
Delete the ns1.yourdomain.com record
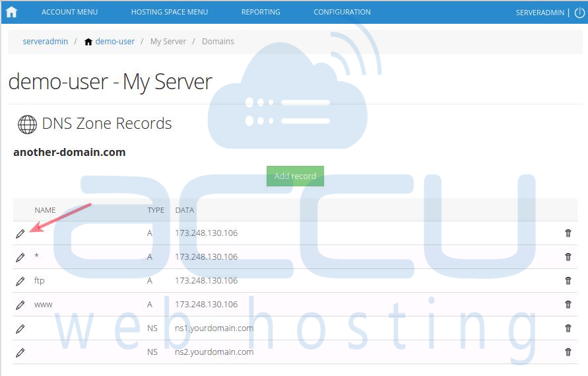point(568,328)
